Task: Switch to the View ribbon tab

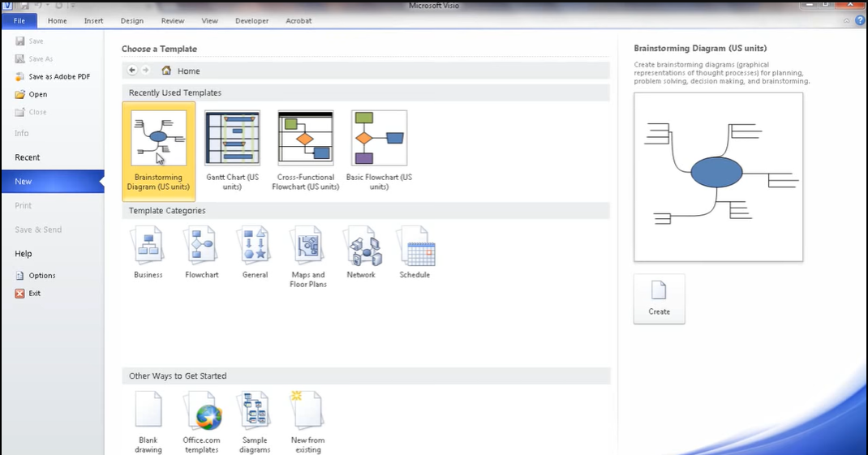Action: [210, 20]
